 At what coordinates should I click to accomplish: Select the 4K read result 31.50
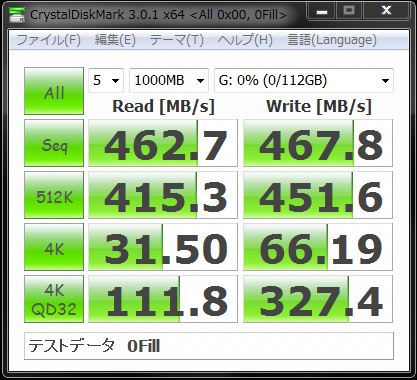[x=163, y=247]
